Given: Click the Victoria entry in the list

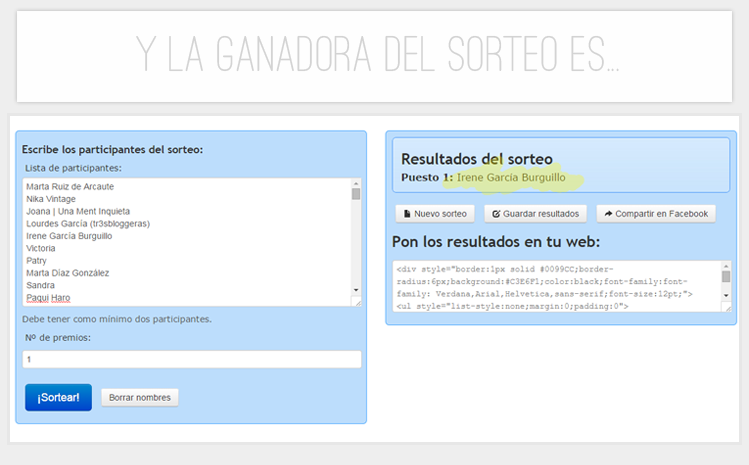Looking at the screenshot, I should coord(41,249).
